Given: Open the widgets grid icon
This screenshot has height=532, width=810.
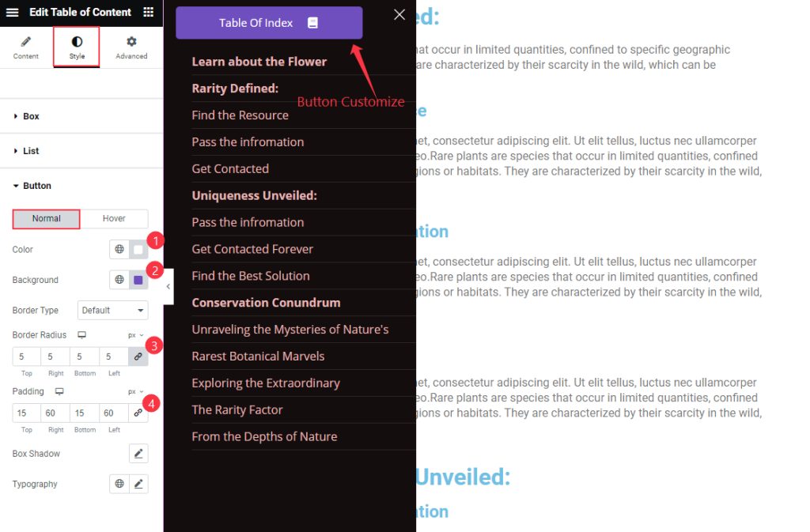Looking at the screenshot, I should [x=148, y=13].
